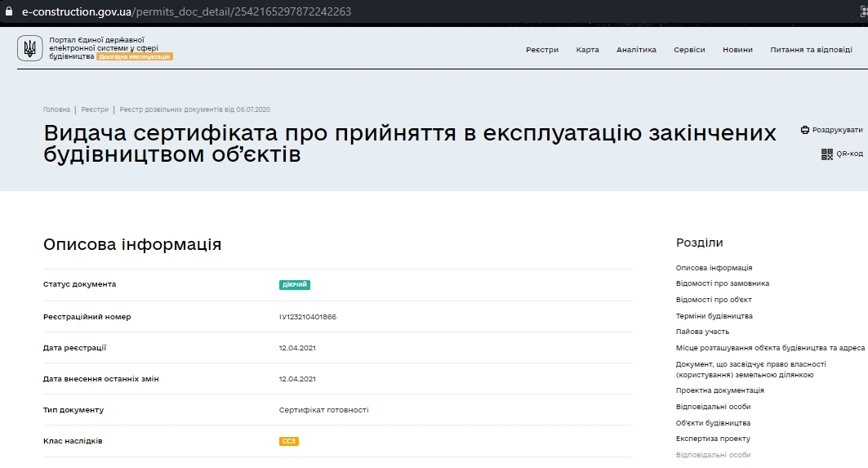Image resolution: width=868 pixels, height=468 pixels.
Task: Click Дата внесення останніх змін value
Action: click(x=297, y=379)
